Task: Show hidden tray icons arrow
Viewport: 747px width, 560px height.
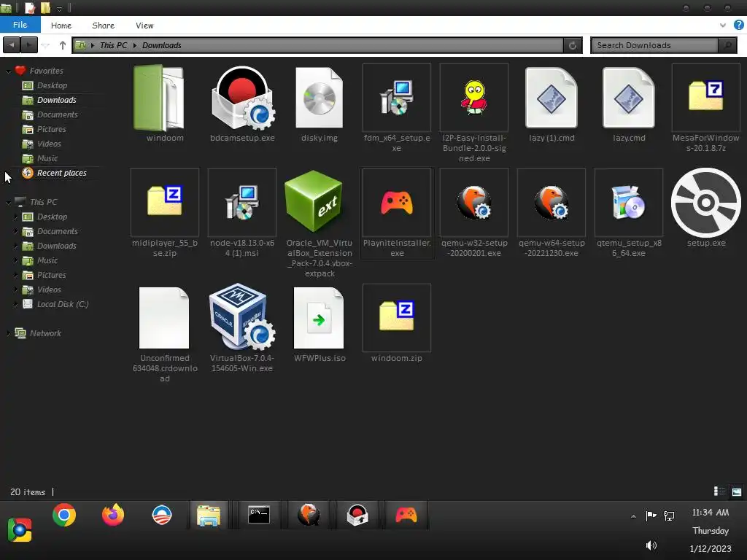Action: (633, 516)
